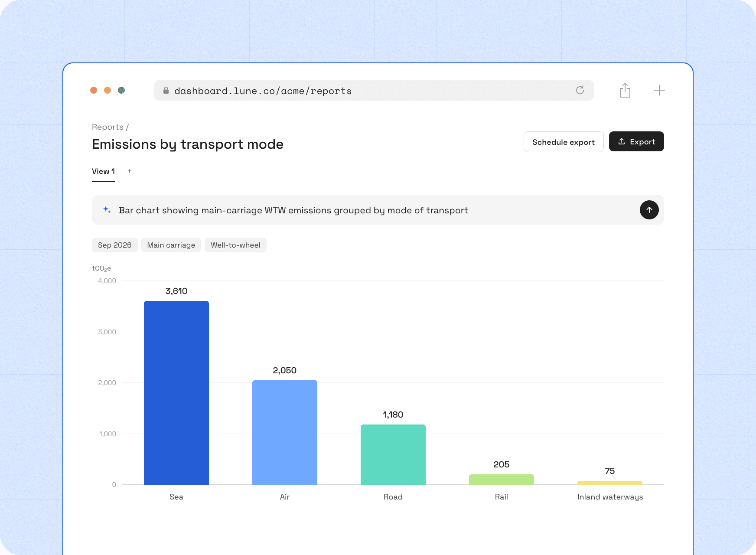Image resolution: width=756 pixels, height=555 pixels.
Task: Click the 1,180 value label
Action: 393,415
